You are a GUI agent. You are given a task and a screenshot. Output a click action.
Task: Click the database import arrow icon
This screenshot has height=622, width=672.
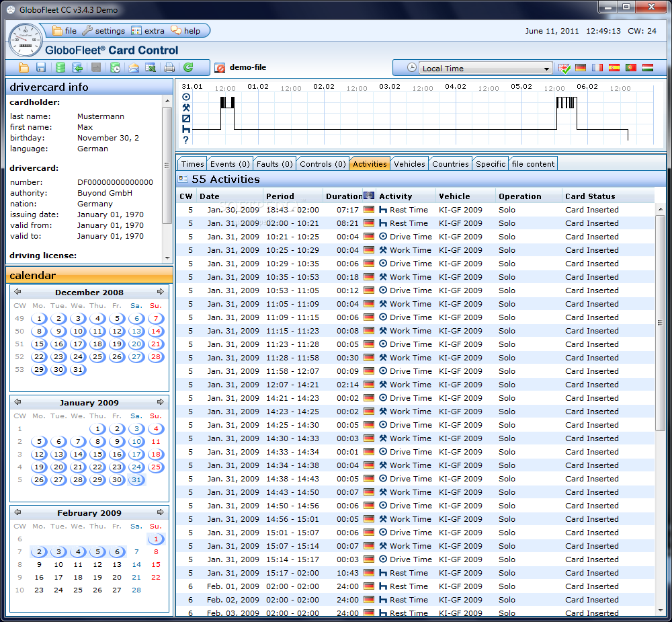[x=77, y=68]
